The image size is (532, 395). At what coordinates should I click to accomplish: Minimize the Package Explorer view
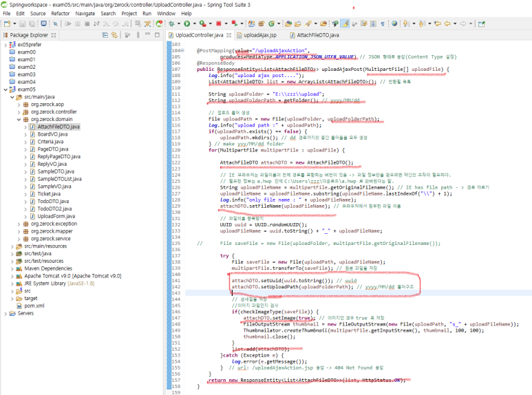[x=147, y=34]
